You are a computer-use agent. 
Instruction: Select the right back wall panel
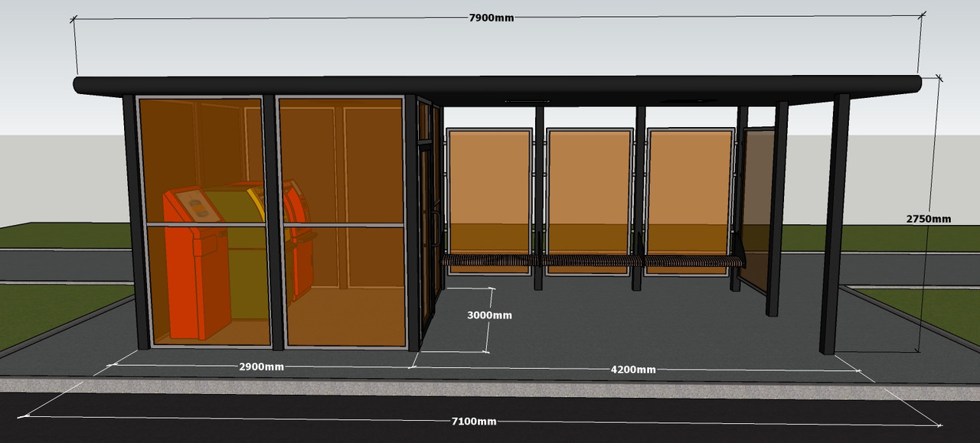(688, 184)
